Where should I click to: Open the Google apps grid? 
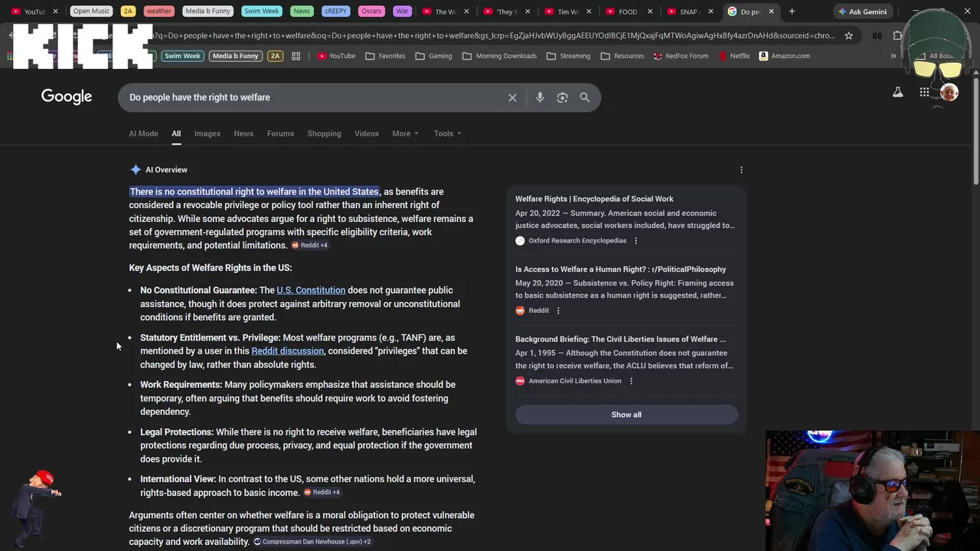[x=924, y=93]
